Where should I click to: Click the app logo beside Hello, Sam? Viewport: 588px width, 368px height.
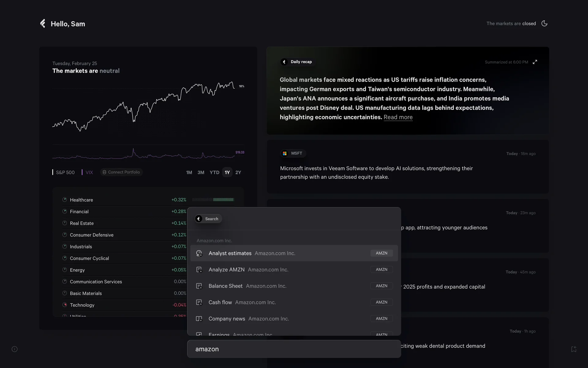[x=43, y=24]
